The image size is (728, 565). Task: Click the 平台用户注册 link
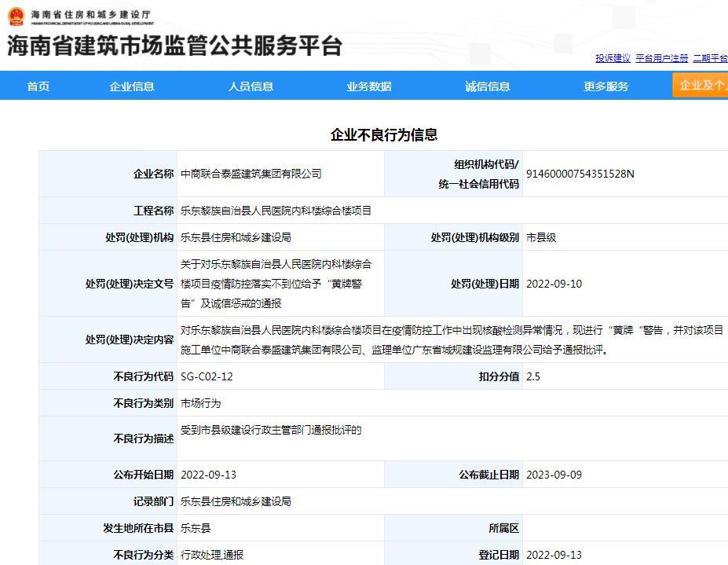tap(661, 58)
